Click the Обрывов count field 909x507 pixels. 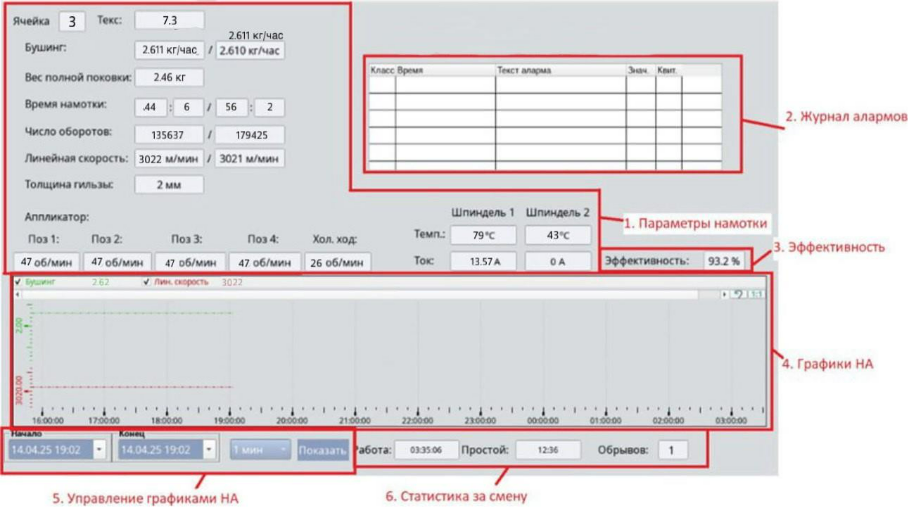[x=672, y=450]
